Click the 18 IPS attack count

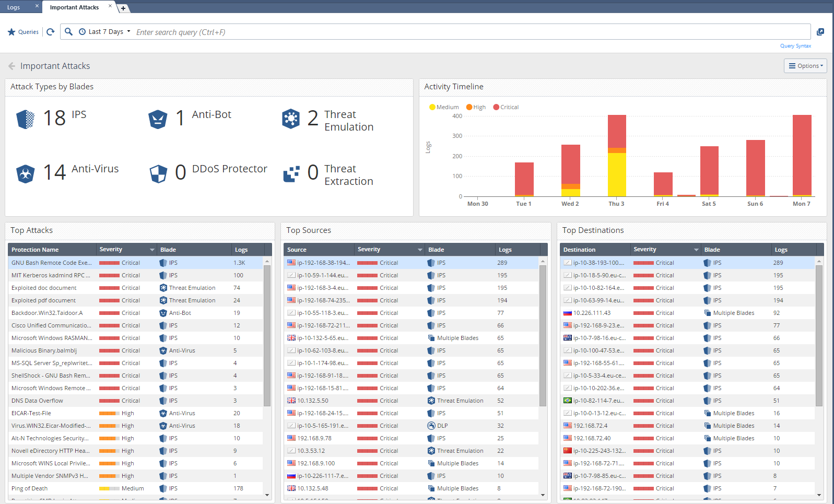[x=54, y=119]
